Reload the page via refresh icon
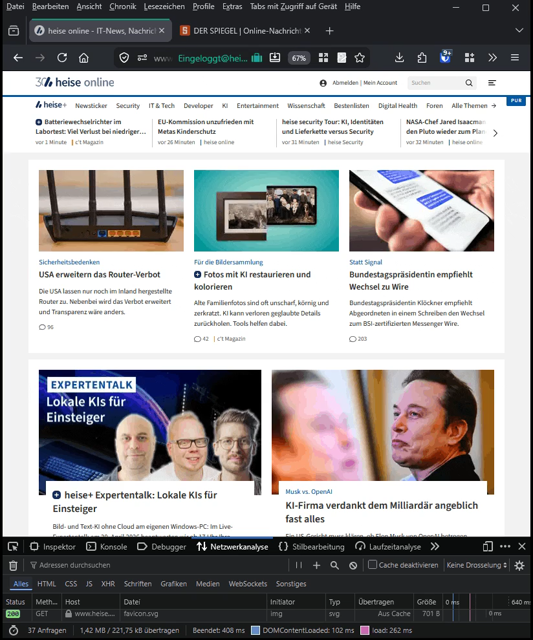 tap(62, 58)
